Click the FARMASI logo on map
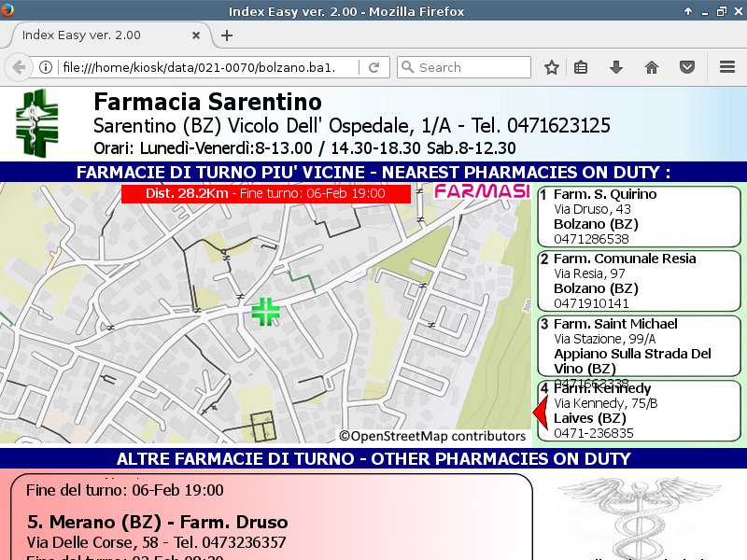This screenshot has width=747, height=560. pyautogui.click(x=480, y=191)
